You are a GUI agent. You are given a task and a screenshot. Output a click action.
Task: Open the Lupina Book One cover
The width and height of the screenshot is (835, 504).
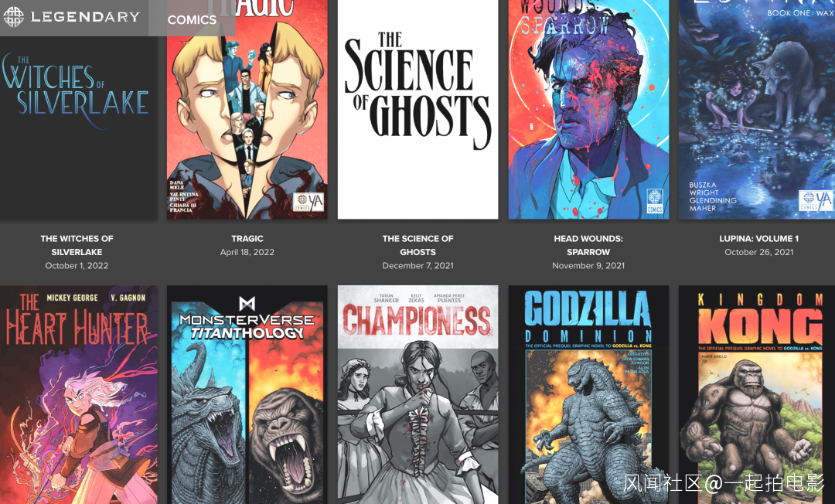757,110
